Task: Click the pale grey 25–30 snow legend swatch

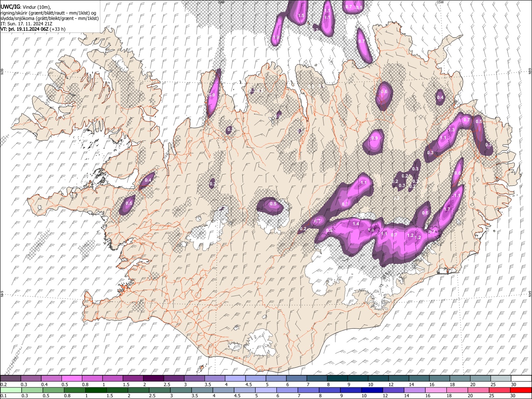Action: point(501,379)
